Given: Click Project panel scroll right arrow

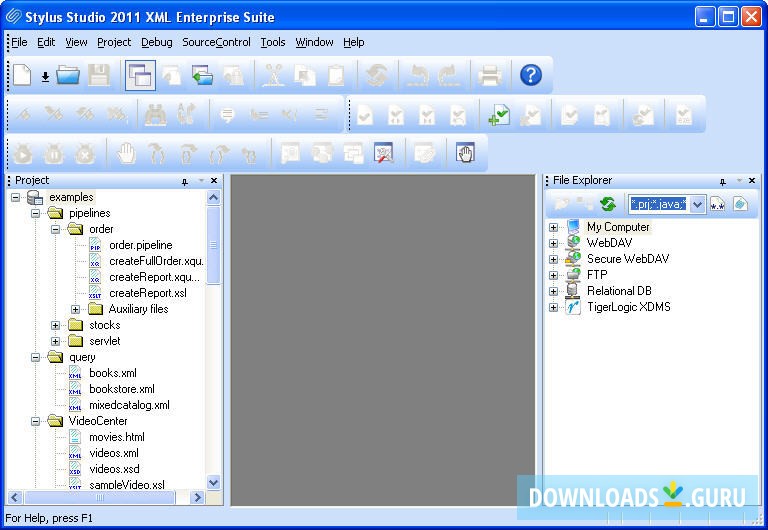Looking at the screenshot, I should pos(197,498).
